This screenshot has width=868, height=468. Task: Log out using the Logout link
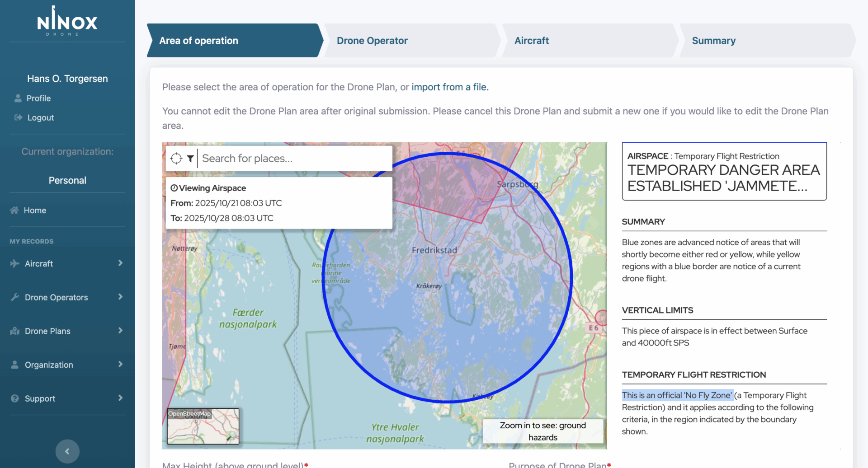40,118
